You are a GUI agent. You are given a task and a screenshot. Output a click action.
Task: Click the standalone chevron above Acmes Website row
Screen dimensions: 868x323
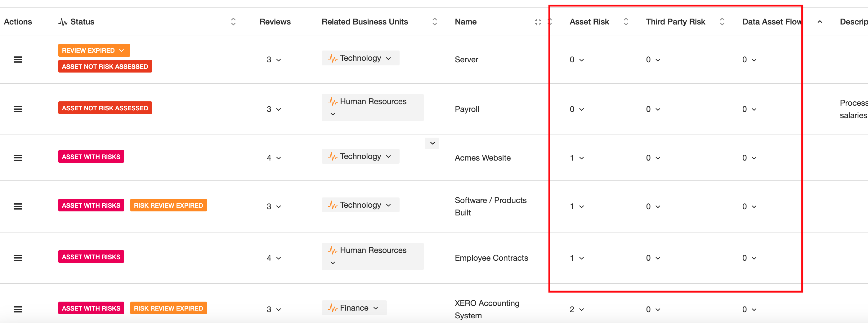pos(432,143)
